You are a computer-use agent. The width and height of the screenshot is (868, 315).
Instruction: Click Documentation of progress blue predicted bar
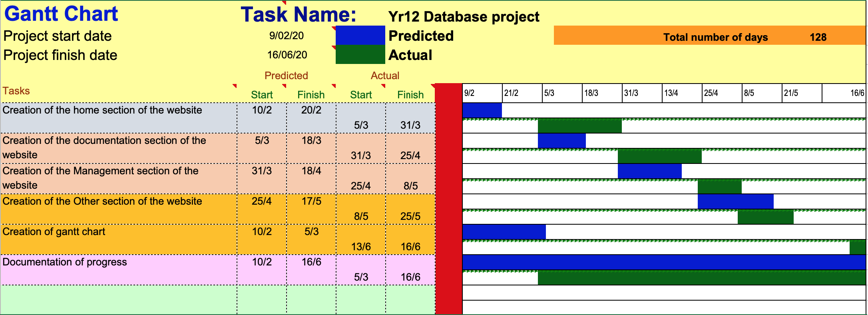coord(664,262)
